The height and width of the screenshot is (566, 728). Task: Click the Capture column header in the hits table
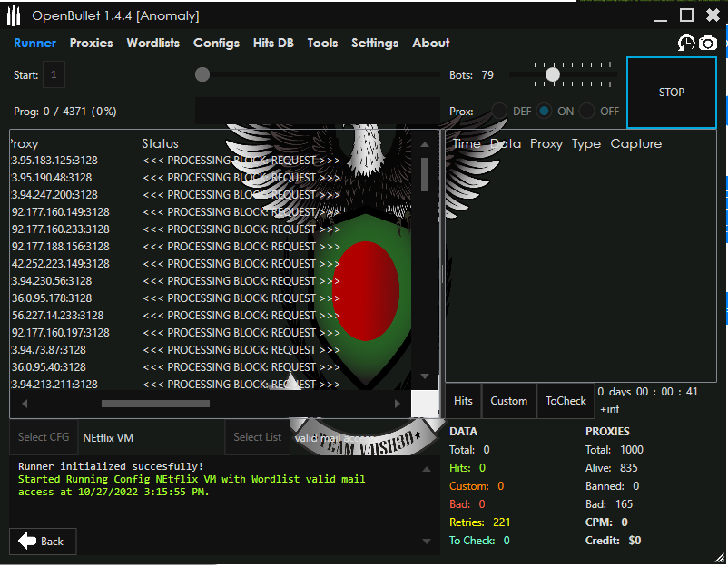[x=636, y=144]
